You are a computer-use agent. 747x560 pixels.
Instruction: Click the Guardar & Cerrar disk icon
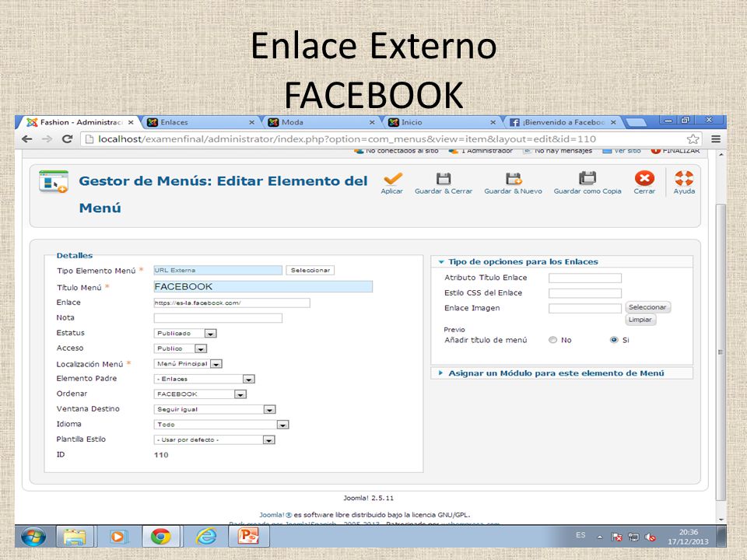[444, 179]
